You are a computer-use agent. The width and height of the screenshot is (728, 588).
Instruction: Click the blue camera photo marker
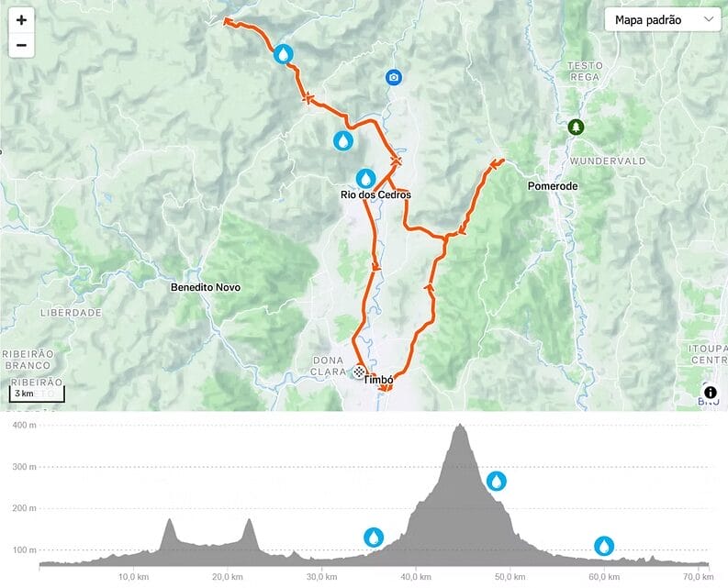[x=394, y=77]
